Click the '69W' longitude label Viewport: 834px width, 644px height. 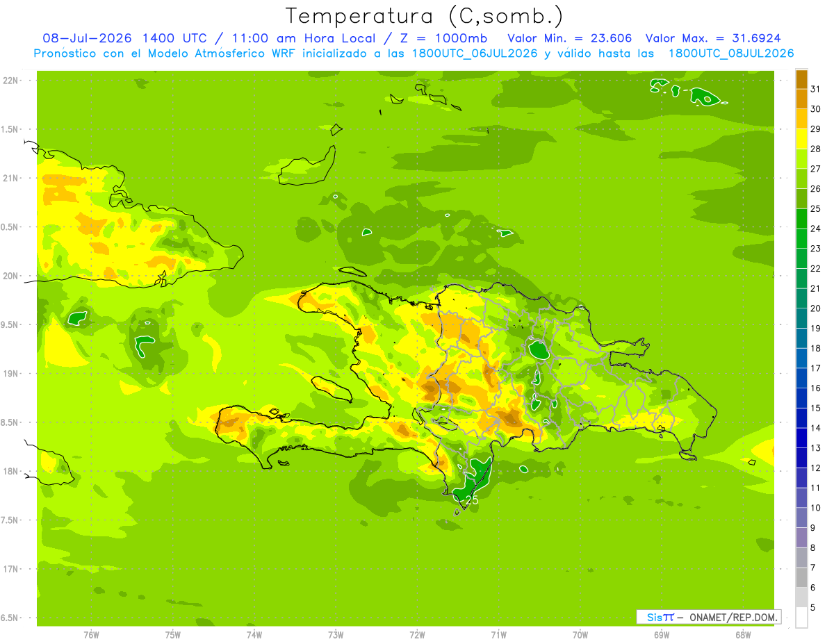(x=662, y=635)
